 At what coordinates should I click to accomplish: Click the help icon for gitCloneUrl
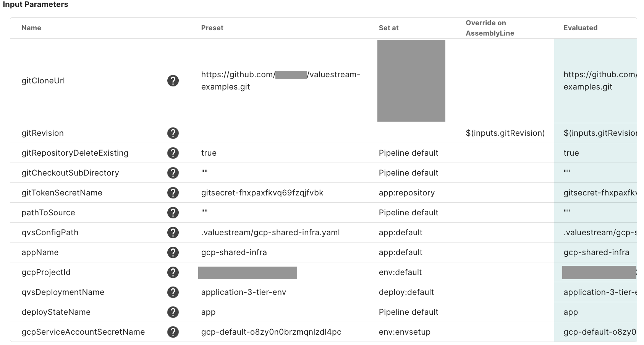coord(173,81)
